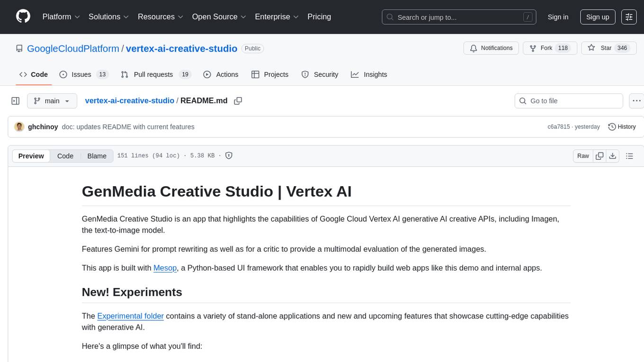The width and height of the screenshot is (644, 362).
Task: Open the main branch selector
Action: coord(52,101)
